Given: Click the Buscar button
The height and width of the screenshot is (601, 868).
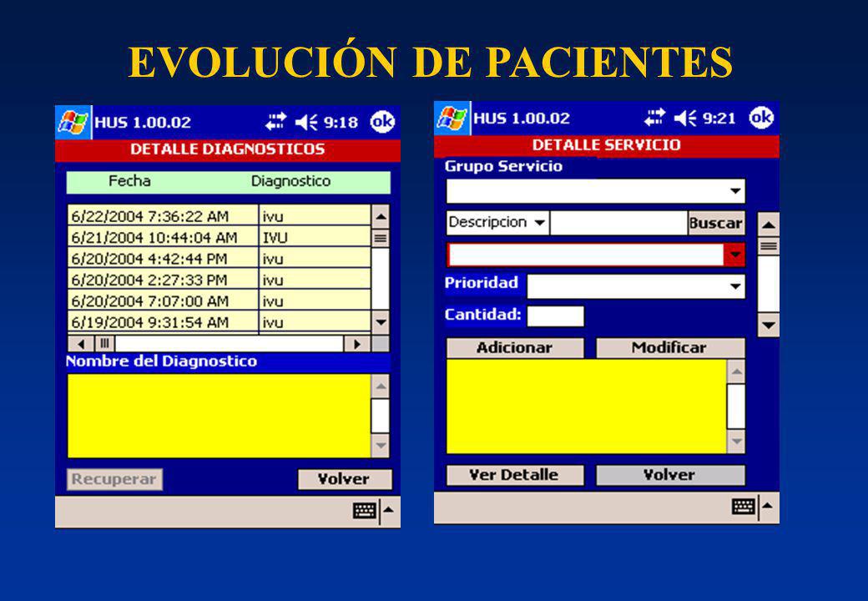Looking at the screenshot, I should click(716, 223).
